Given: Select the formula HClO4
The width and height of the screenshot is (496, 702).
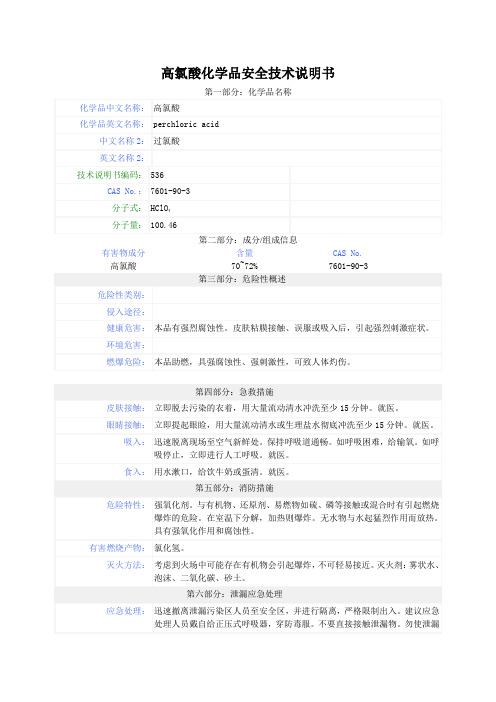Looking at the screenshot, I should [161, 208].
